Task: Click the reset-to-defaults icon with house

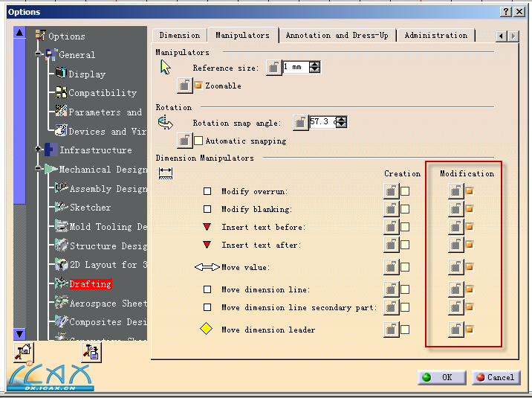Action: [24, 352]
